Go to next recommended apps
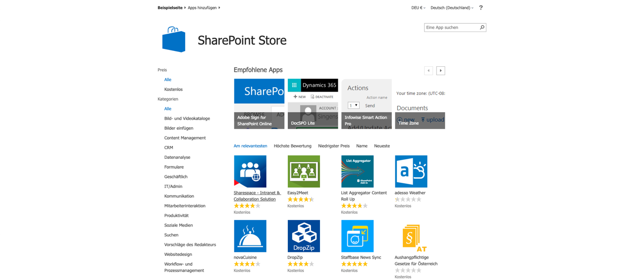 point(440,71)
